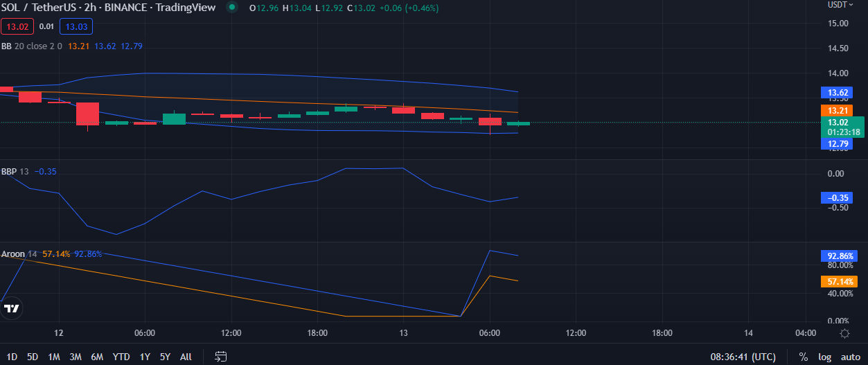Viewport: 868px width, 365px height.
Task: Click the 14 date label on time axis
Action: 749,333
